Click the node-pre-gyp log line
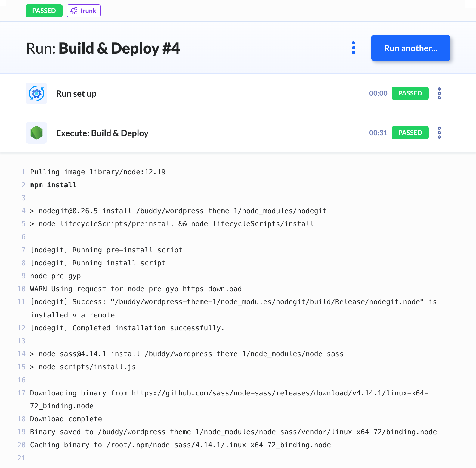476x468 pixels. (x=55, y=276)
